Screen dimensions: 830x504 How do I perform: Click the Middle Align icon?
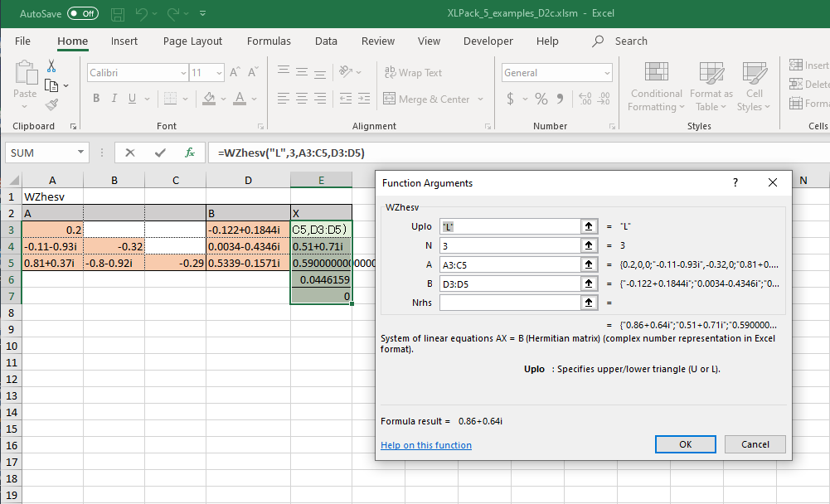pyautogui.click(x=302, y=71)
